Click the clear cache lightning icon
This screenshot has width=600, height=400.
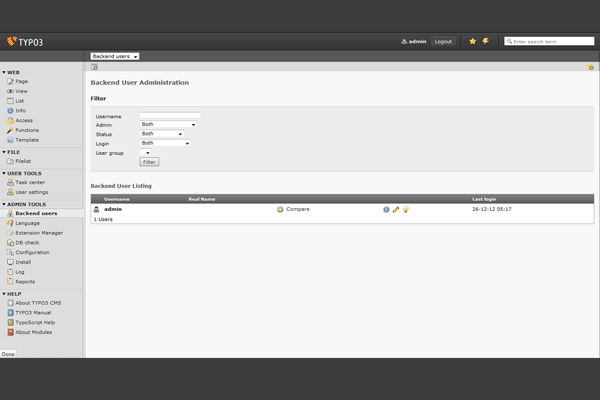pos(486,41)
